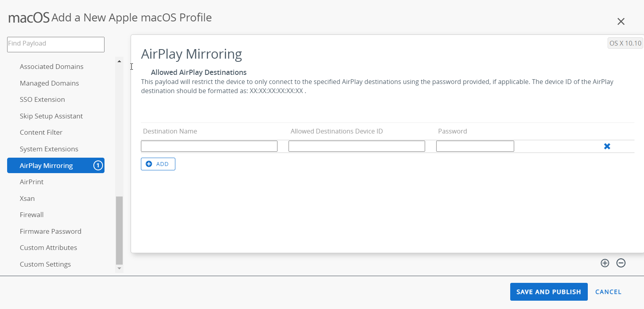Open Managed Domains payload
Viewport: 644px width, 309px height.
(x=49, y=83)
